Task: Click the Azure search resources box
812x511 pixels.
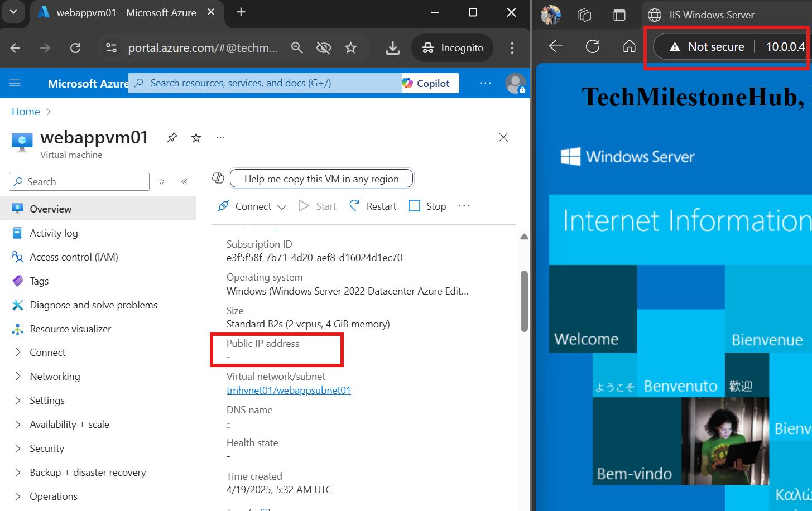Action: [265, 83]
